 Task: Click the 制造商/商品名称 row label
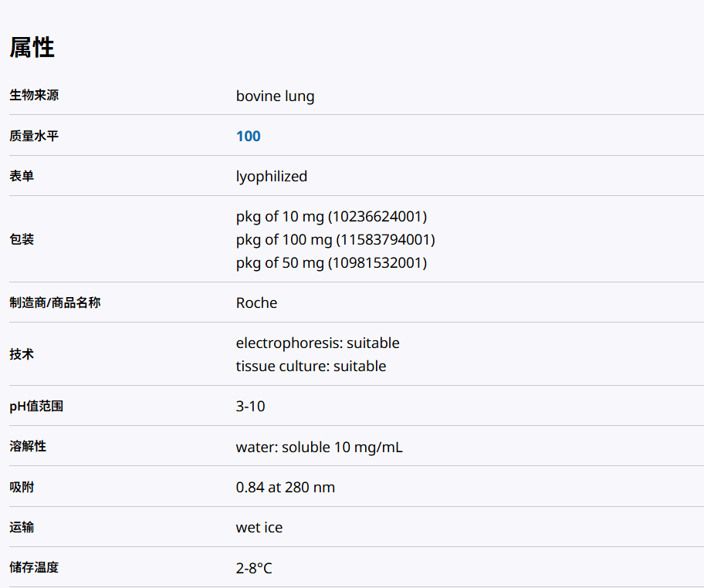55,302
